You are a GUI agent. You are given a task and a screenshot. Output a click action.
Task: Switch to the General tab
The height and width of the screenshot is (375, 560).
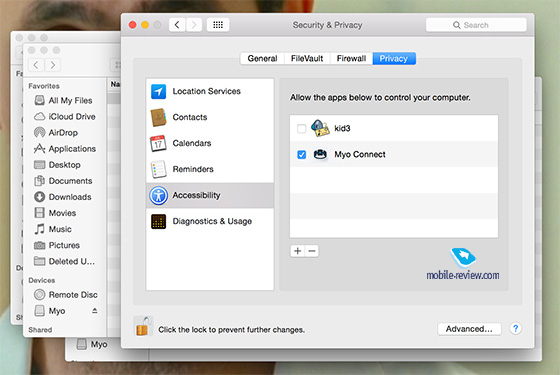[262, 59]
